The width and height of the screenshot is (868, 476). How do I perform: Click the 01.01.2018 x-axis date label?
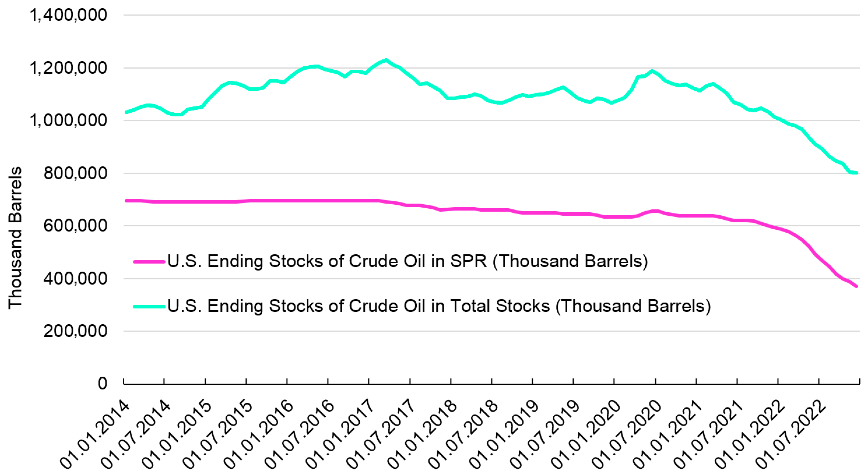pos(422,434)
